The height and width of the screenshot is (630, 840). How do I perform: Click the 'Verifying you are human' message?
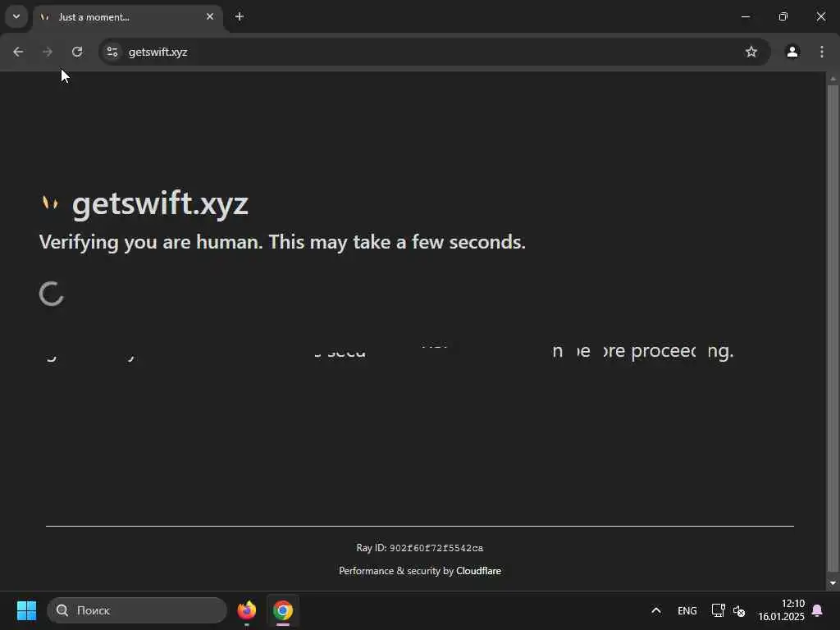click(x=282, y=242)
